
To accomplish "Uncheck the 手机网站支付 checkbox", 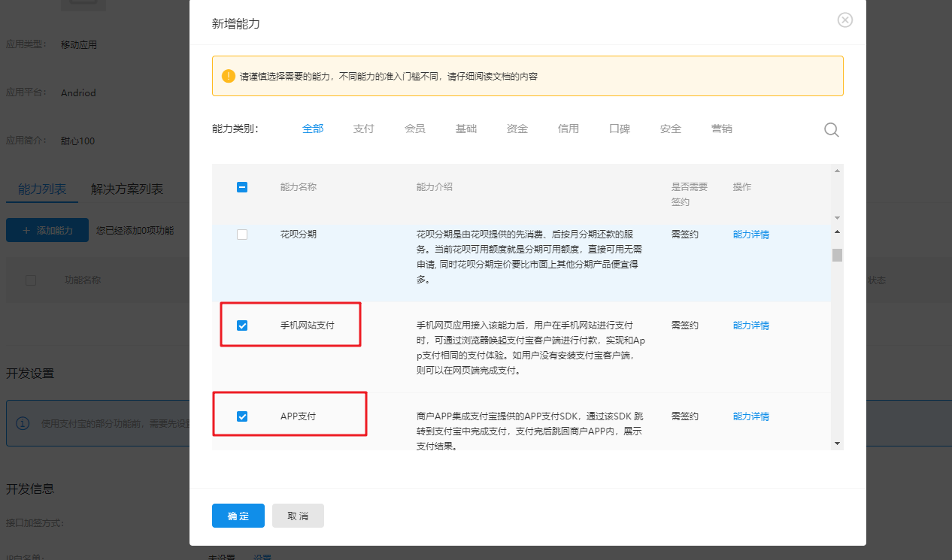I will click(242, 325).
